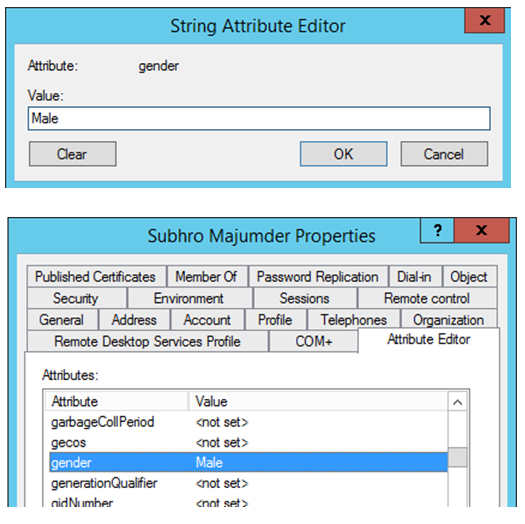This screenshot has height=524, width=525.
Task: Click the help question mark button
Action: pyautogui.click(x=437, y=231)
